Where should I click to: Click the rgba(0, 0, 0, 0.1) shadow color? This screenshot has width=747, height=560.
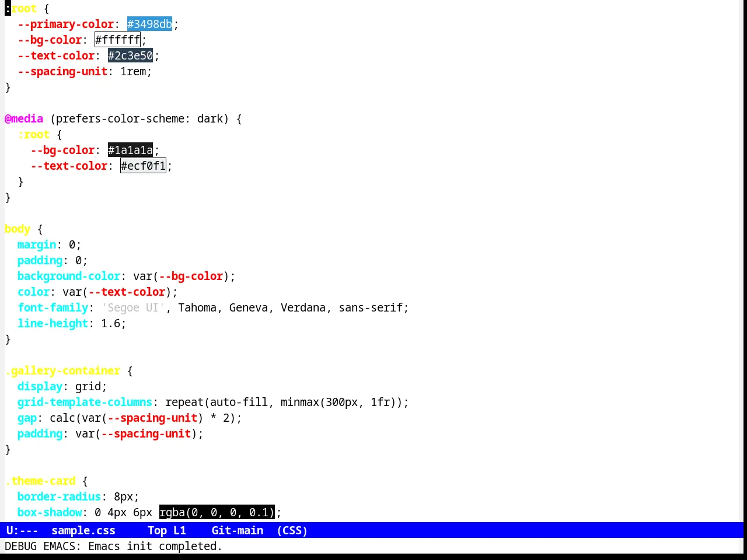(217, 512)
